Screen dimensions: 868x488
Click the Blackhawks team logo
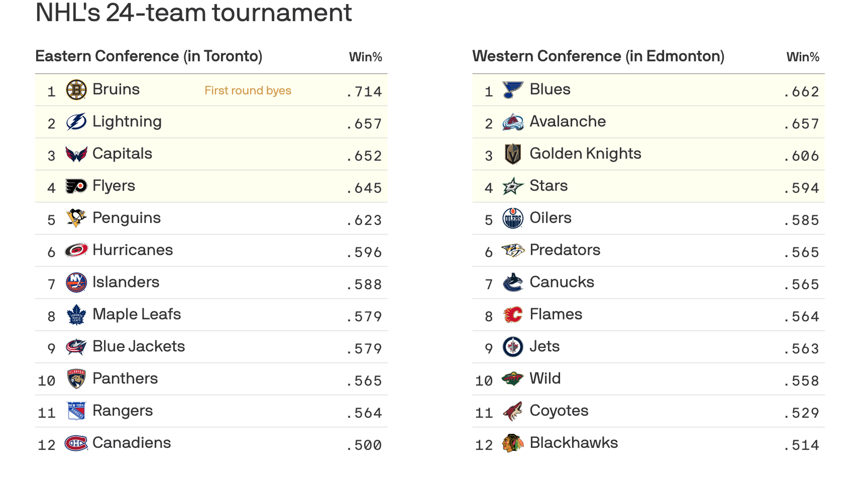click(513, 443)
